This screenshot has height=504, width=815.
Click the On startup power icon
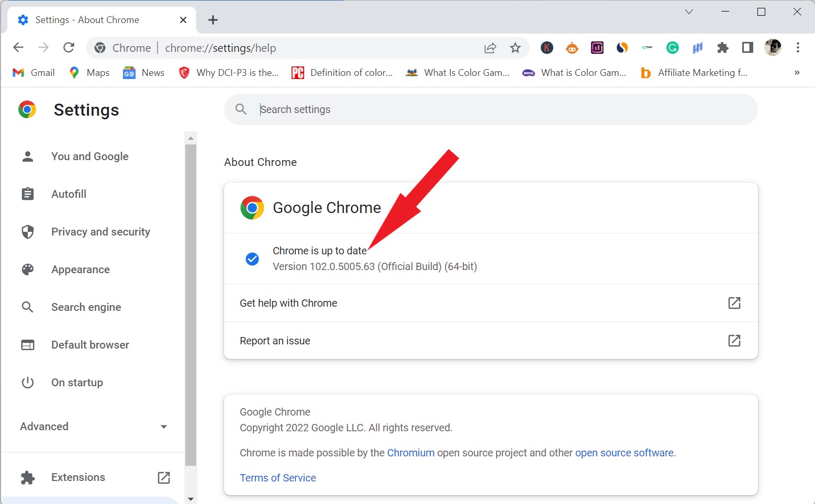pos(27,383)
